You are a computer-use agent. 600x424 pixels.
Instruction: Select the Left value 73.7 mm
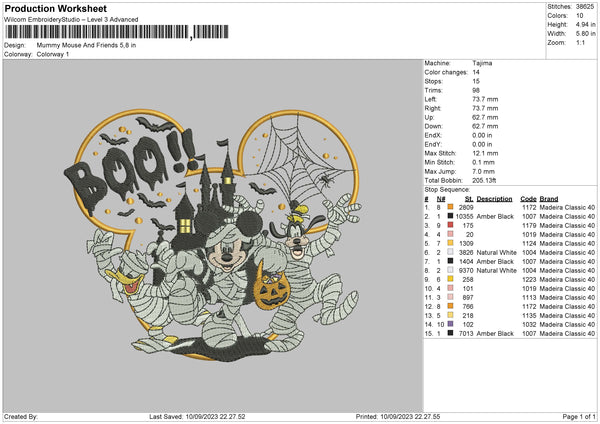click(x=485, y=99)
